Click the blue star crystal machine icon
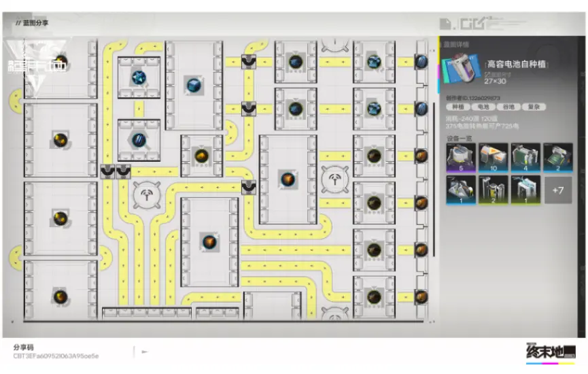The width and height of the screenshot is (588, 374). tap(139, 75)
